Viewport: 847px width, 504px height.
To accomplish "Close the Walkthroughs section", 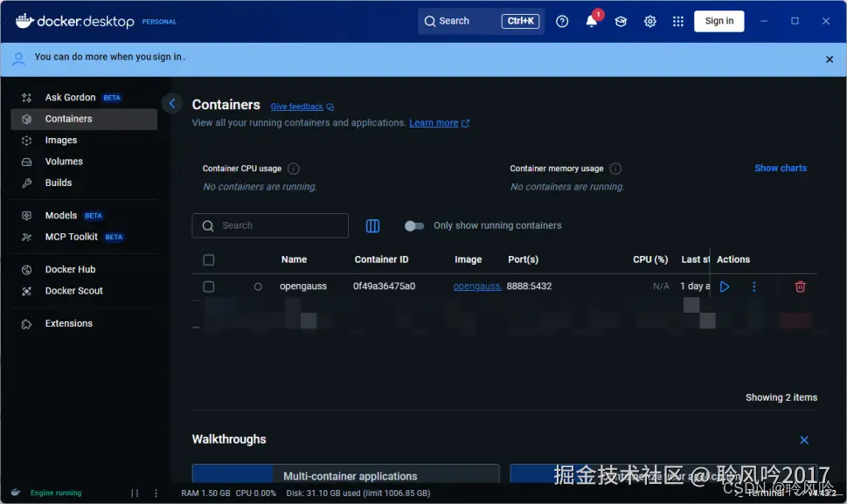I will (x=804, y=440).
